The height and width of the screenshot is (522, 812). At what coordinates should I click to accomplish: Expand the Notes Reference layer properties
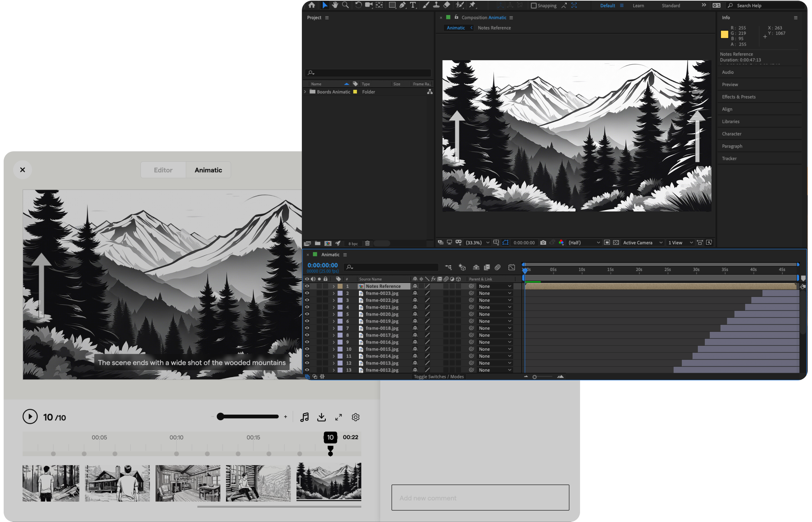[x=334, y=286]
